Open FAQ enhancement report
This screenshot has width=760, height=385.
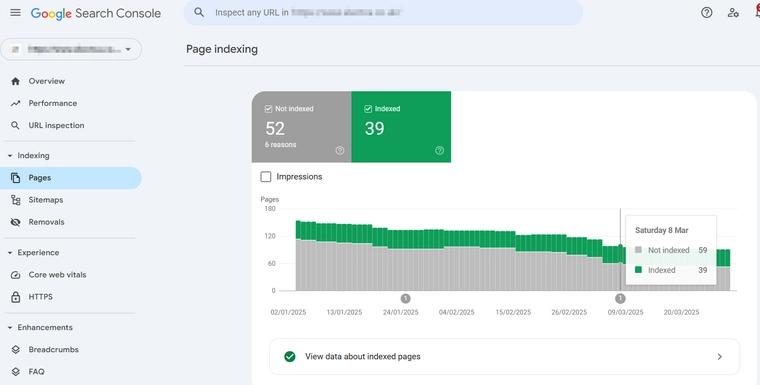coord(71,372)
